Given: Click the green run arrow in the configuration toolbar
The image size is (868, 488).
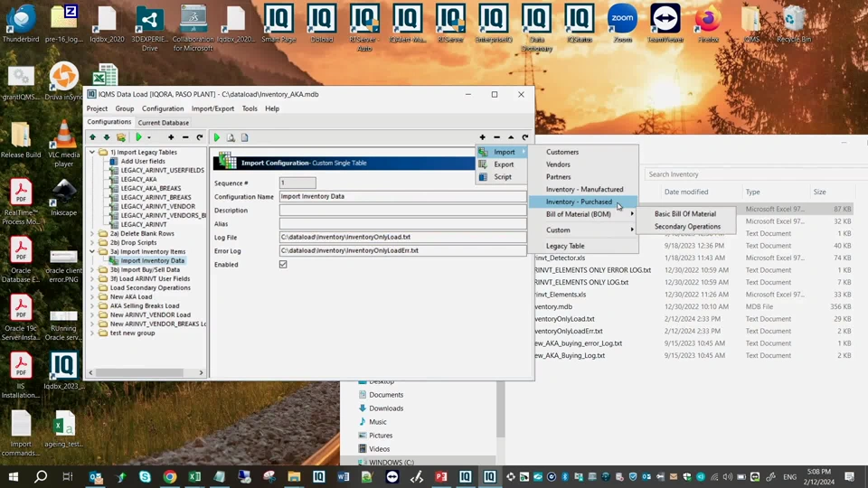Looking at the screenshot, I should tap(217, 137).
